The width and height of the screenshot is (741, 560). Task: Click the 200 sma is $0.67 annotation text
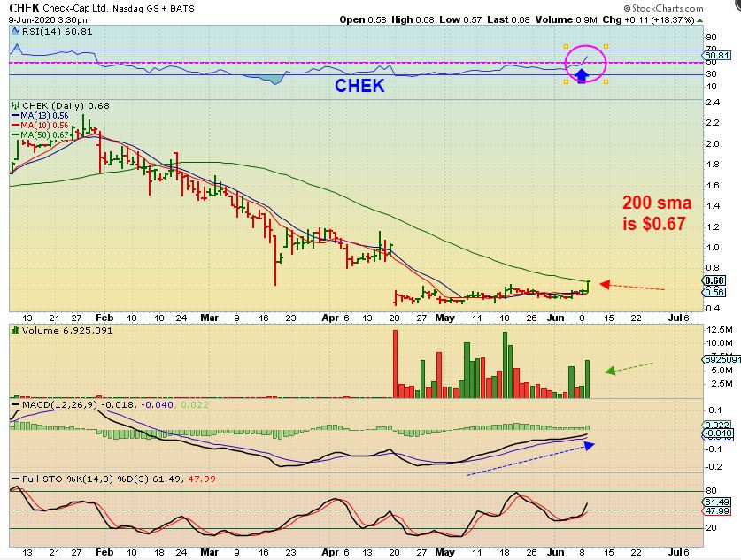point(656,213)
